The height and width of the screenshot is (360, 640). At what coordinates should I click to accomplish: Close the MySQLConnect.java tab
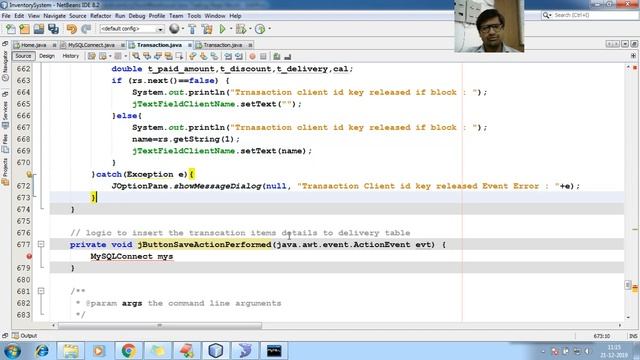122,45
